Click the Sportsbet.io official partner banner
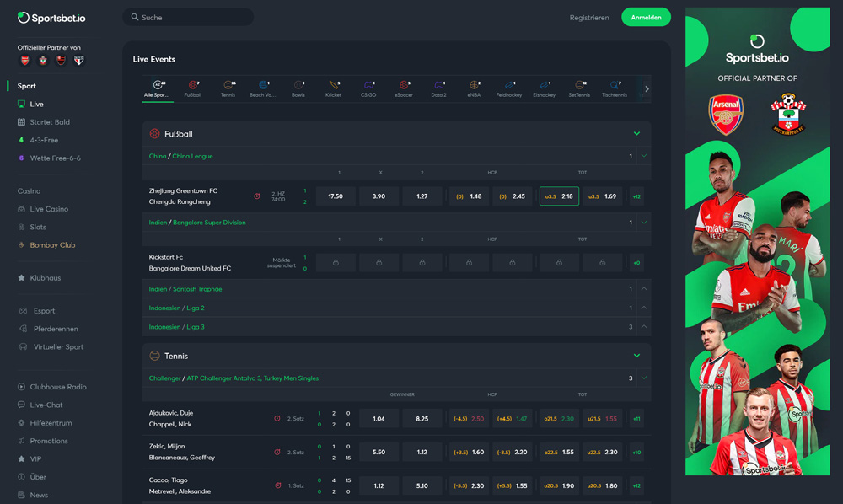 click(x=757, y=241)
